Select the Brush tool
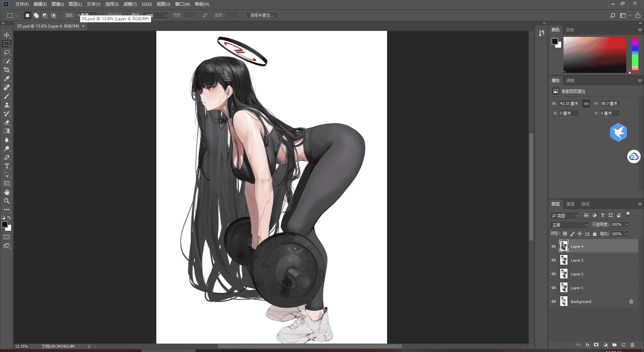This screenshot has width=644, height=352. tap(7, 96)
